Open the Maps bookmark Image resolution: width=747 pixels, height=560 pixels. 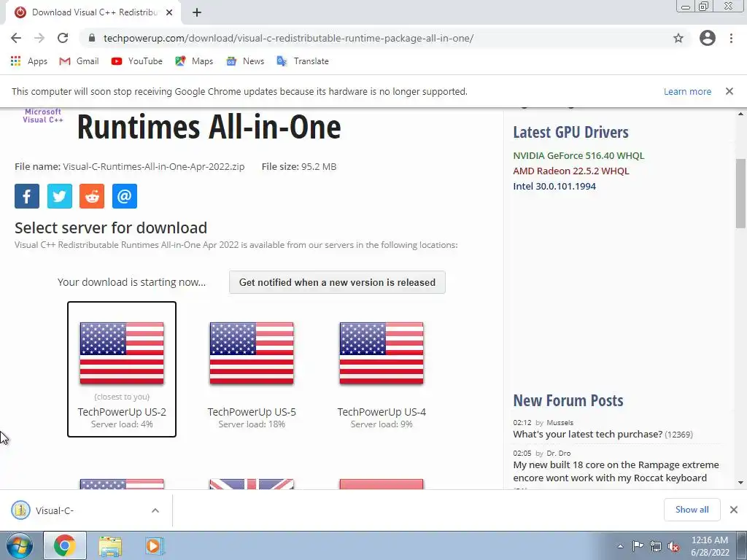194,61
